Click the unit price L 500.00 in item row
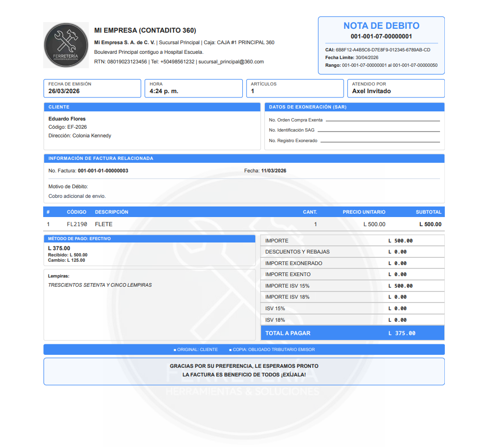 tap(374, 224)
